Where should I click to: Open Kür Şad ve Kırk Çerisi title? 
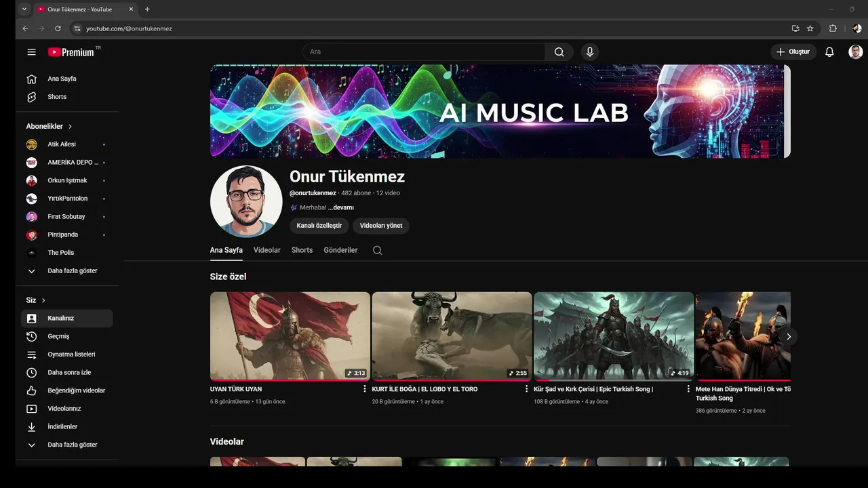pos(593,389)
